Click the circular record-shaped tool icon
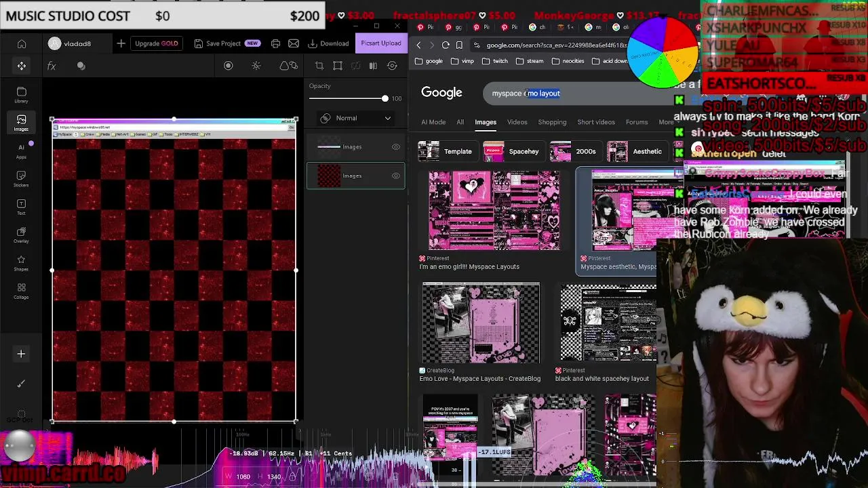The width and height of the screenshot is (868, 488). [x=229, y=66]
